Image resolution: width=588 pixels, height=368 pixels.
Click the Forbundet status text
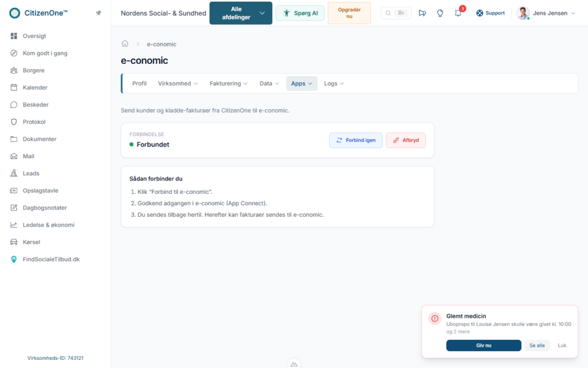[153, 144]
